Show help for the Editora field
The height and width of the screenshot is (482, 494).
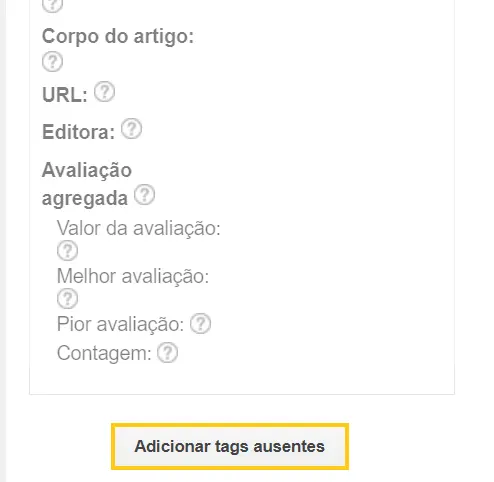point(131,129)
